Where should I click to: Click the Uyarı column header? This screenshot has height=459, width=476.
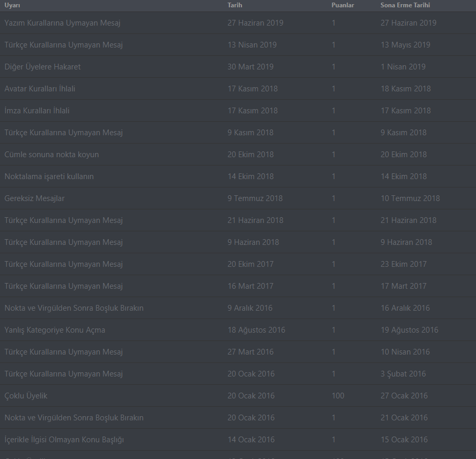(x=12, y=5)
